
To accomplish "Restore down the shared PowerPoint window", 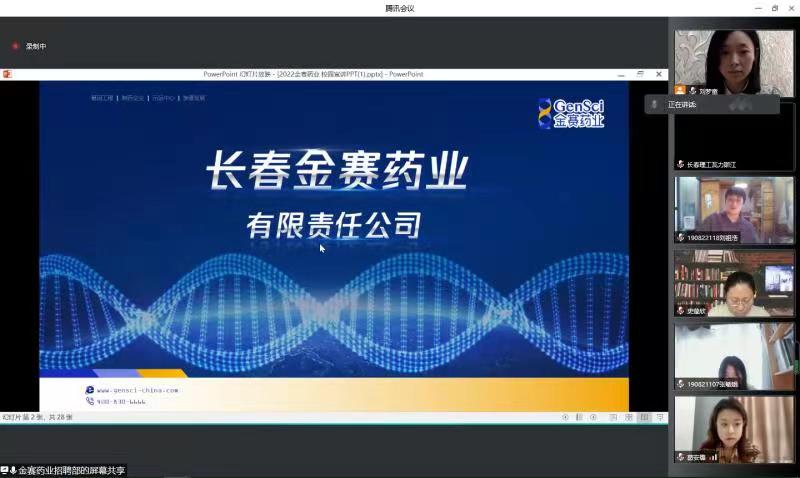I will click(640, 74).
